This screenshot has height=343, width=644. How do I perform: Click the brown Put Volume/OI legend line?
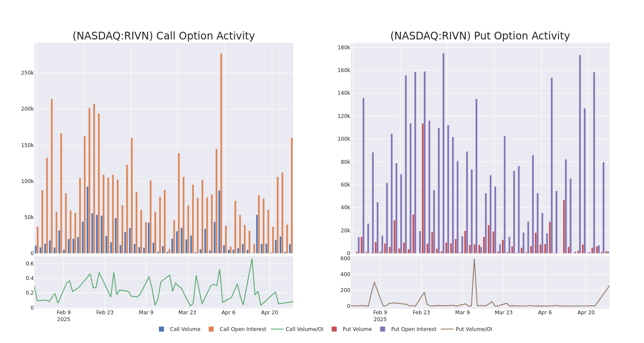447,329
